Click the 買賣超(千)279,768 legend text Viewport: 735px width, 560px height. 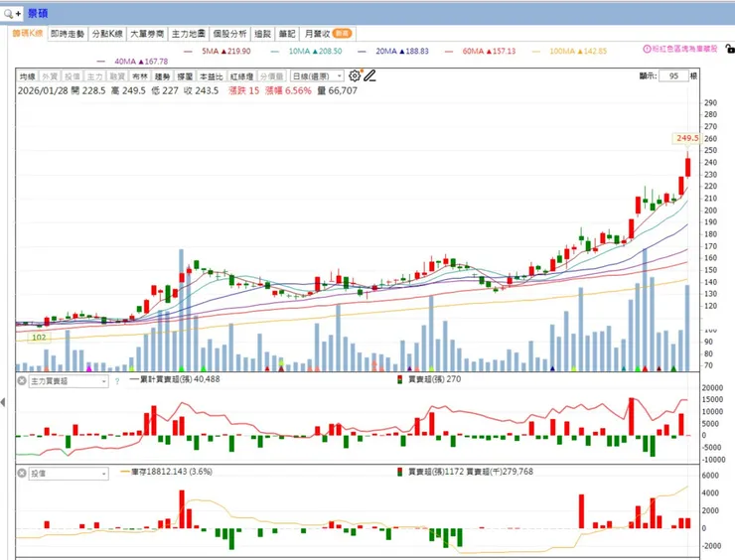pos(500,472)
